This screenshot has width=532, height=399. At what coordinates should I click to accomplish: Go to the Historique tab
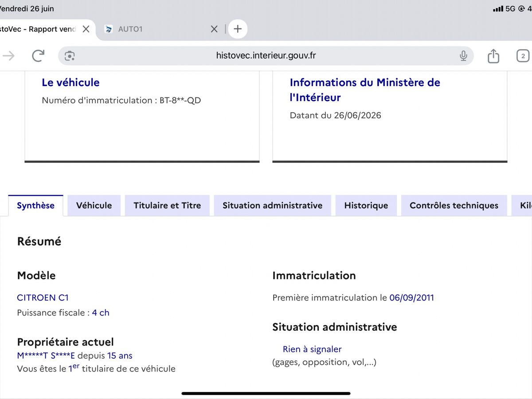coord(366,206)
